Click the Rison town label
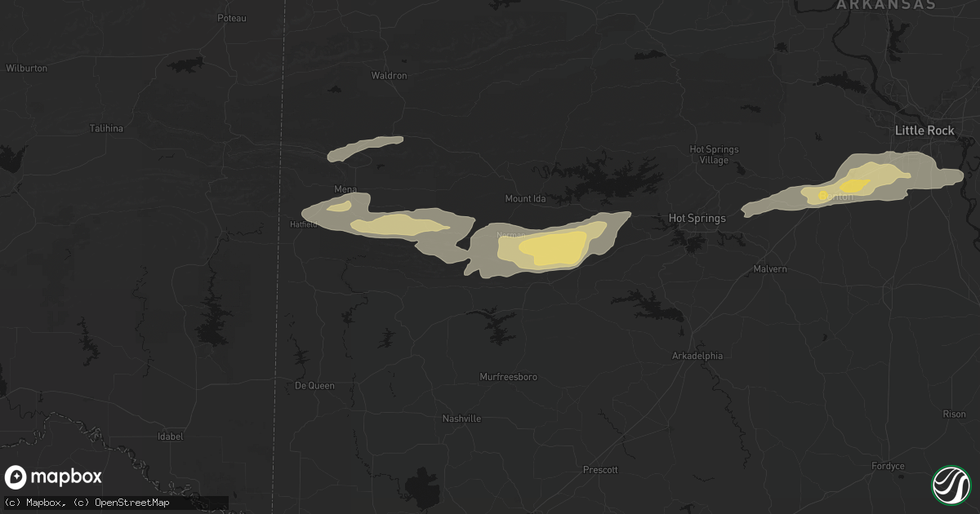The height and width of the screenshot is (514, 980). point(954,414)
